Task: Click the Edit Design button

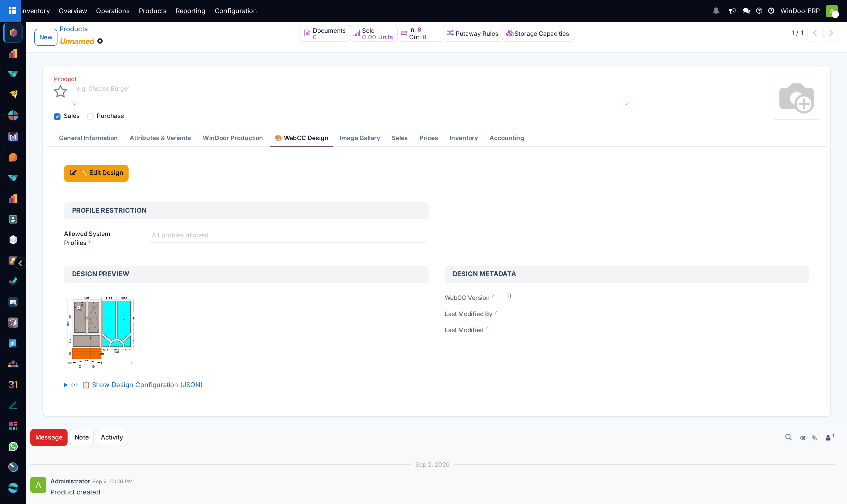Action: coord(96,173)
